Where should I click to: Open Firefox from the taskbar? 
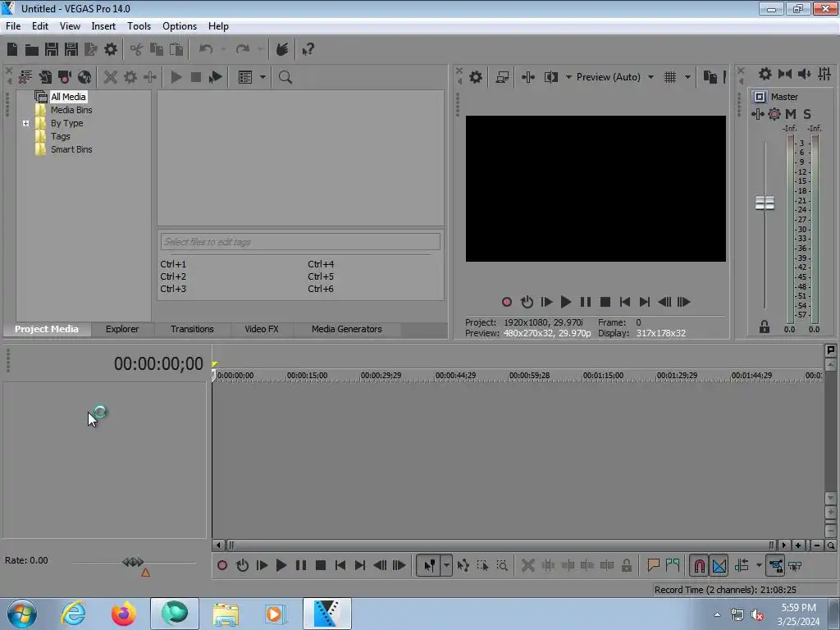[123, 614]
